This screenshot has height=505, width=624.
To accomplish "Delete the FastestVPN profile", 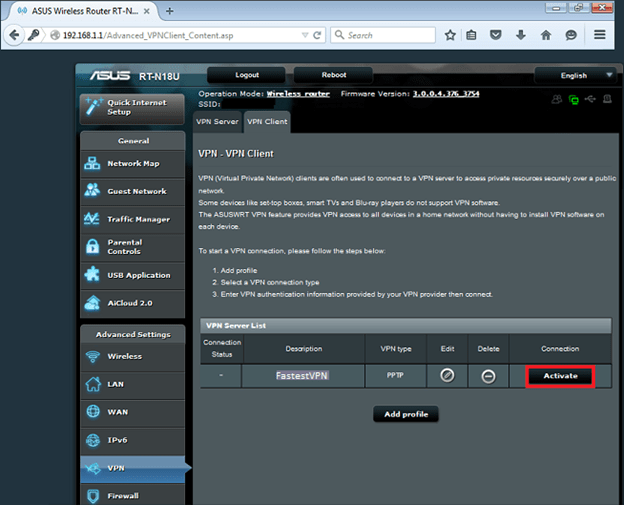I will pos(488,376).
